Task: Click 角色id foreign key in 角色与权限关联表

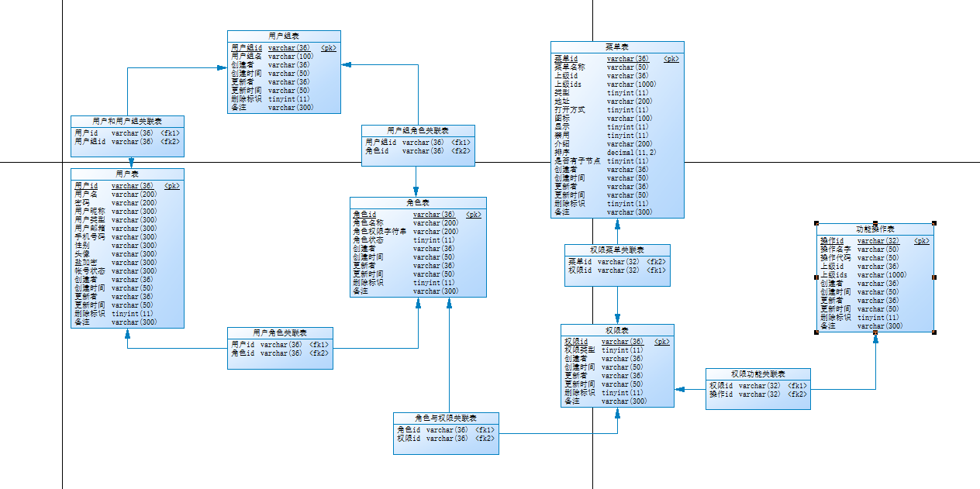Action: 446,430
